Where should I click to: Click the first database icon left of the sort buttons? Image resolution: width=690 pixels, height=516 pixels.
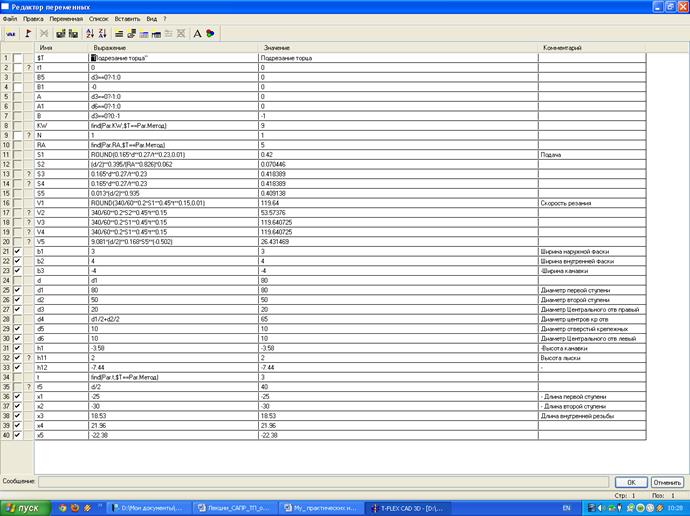coord(61,33)
